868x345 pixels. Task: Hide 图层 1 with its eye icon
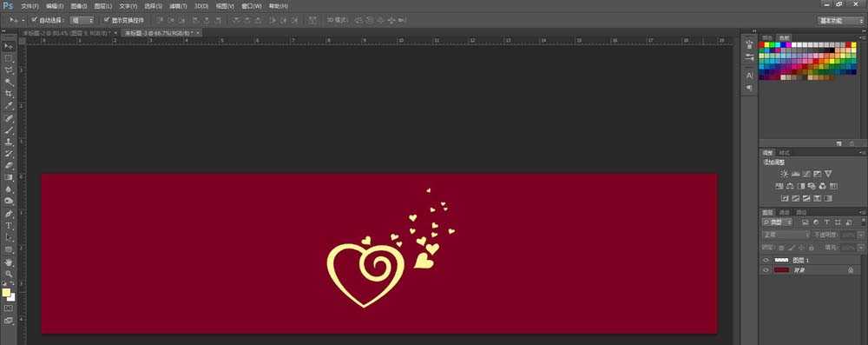pos(766,260)
